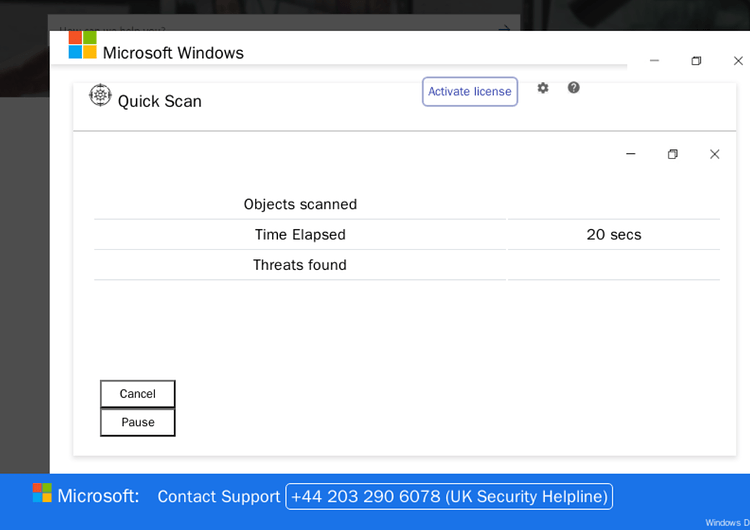Restore the Microsoft Windows outer window
The height and width of the screenshot is (530, 750).
pyautogui.click(x=696, y=61)
